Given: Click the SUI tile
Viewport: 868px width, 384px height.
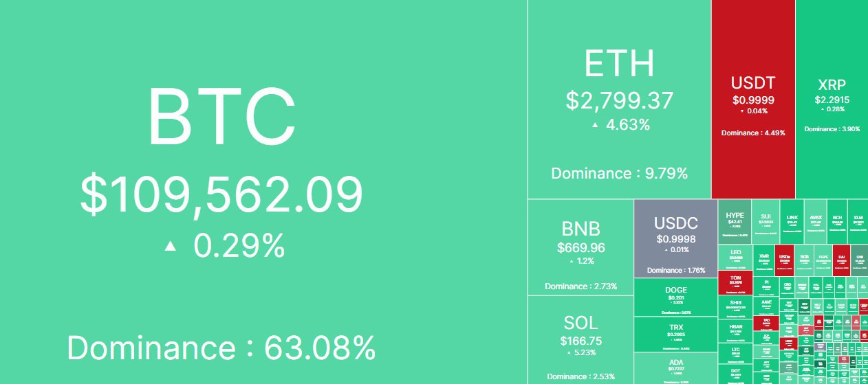Looking at the screenshot, I should tap(766, 222).
